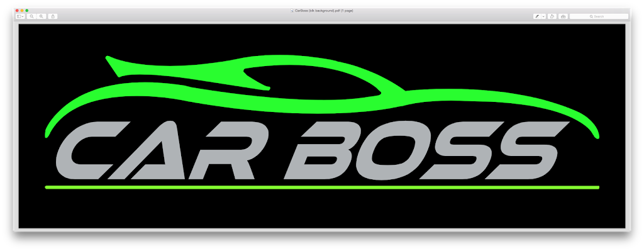Image resolution: width=644 pixels, height=251 pixels.
Task: Click the CarBoss logo page image
Action: coord(322,126)
